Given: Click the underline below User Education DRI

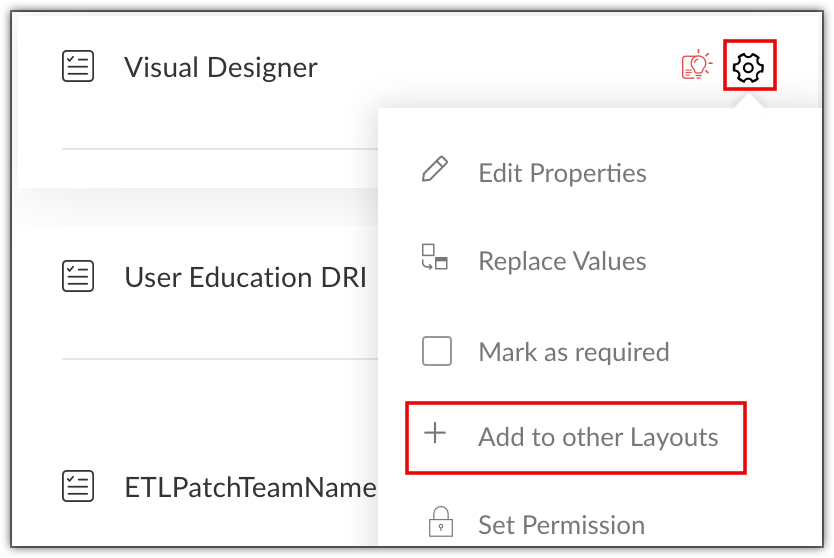Looking at the screenshot, I should point(220,358).
